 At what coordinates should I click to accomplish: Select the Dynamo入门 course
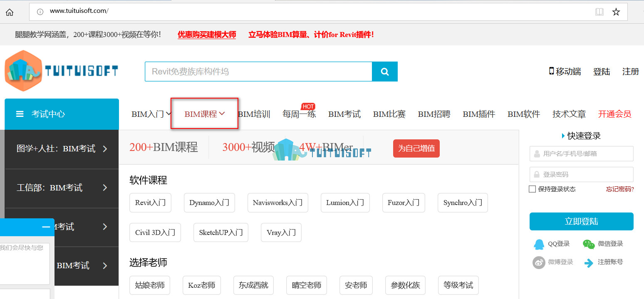tap(209, 203)
